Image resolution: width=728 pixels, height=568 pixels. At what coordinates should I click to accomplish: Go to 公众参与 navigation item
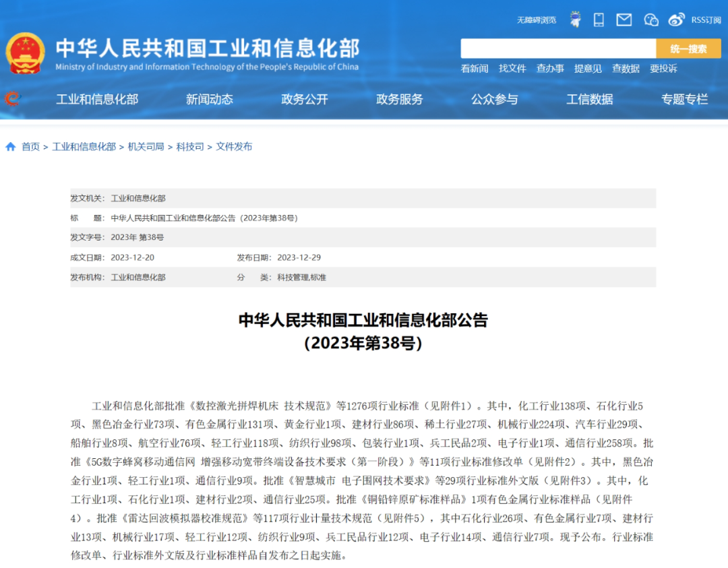[x=495, y=100]
